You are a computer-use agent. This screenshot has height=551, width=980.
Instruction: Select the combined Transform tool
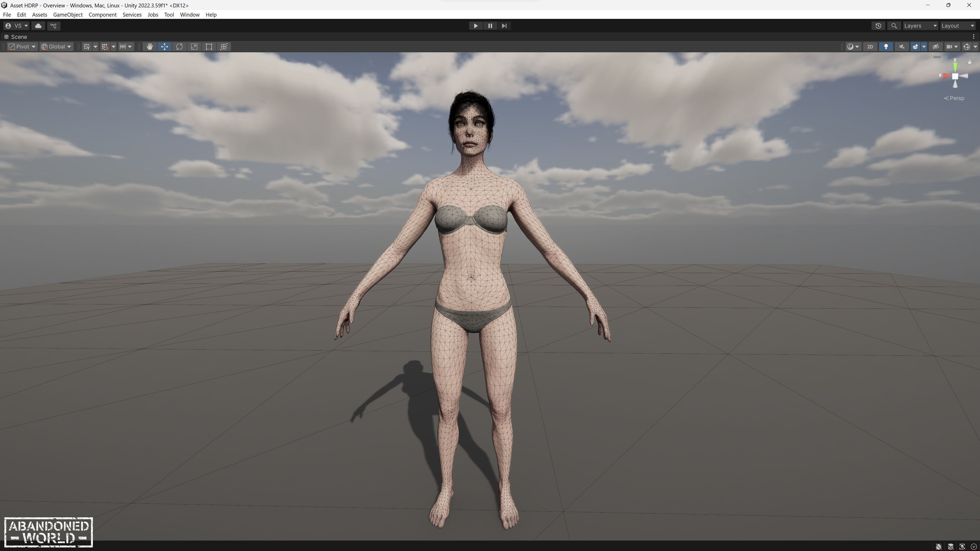point(224,46)
